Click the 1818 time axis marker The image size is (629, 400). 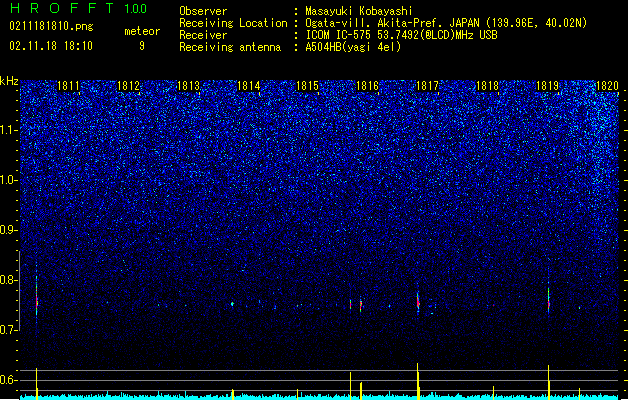coord(487,86)
